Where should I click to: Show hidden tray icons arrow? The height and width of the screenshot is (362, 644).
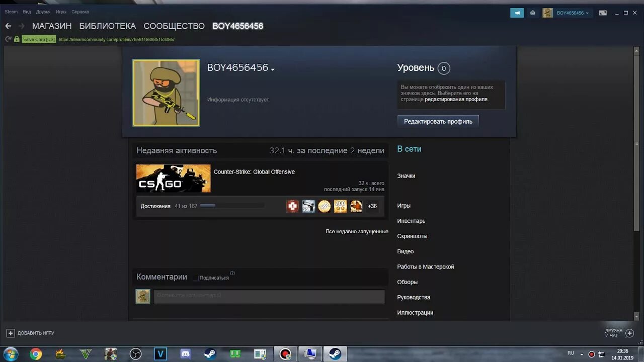[583, 354]
